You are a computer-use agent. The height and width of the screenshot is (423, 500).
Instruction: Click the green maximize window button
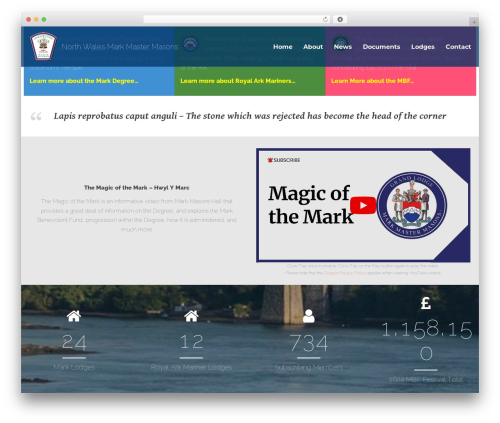(44, 20)
